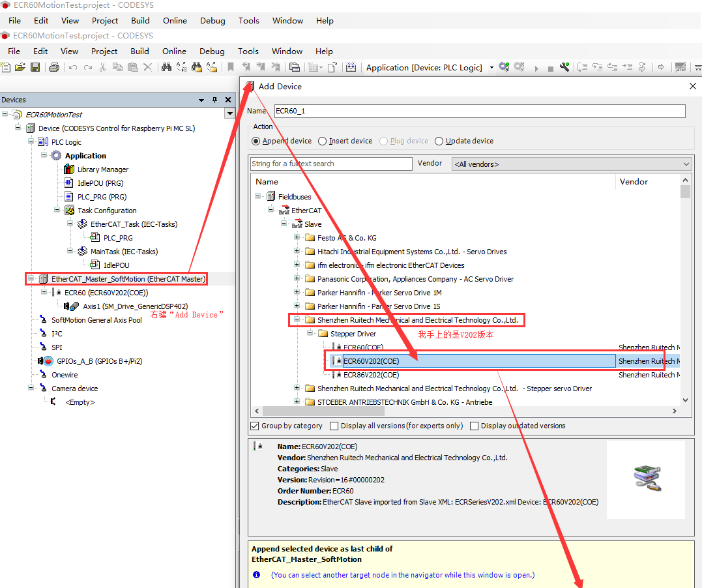
Task: Open the ECR60MotionTest project dropdown arrow
Action: pyautogui.click(x=229, y=113)
